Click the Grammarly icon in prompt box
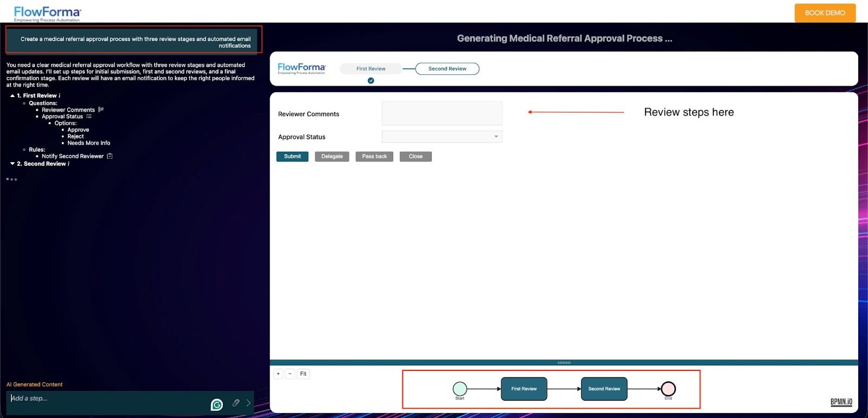 coord(217,404)
